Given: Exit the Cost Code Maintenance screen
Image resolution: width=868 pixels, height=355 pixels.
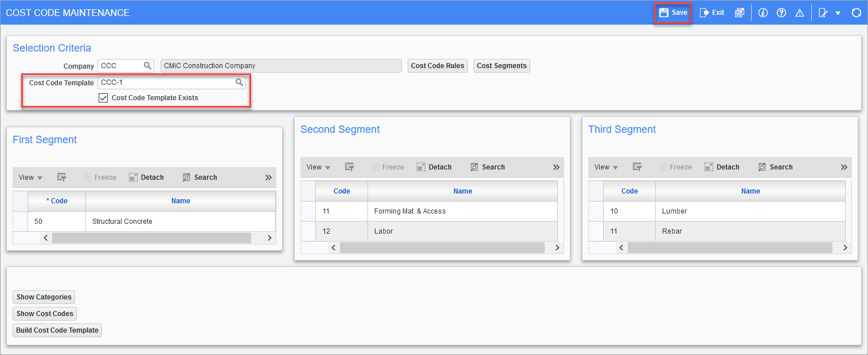Looking at the screenshot, I should 712,13.
